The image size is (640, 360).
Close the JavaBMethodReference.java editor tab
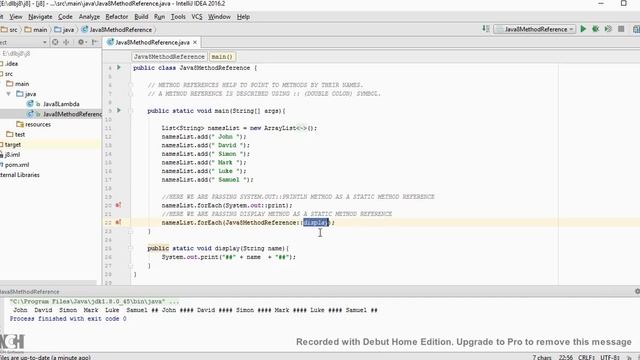(x=195, y=42)
